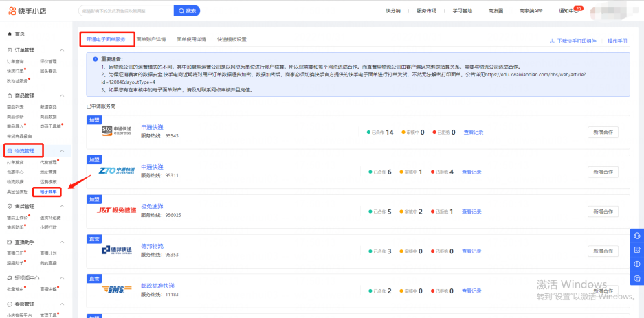Collapse the 直播助手 sidebar section

pos(63,242)
